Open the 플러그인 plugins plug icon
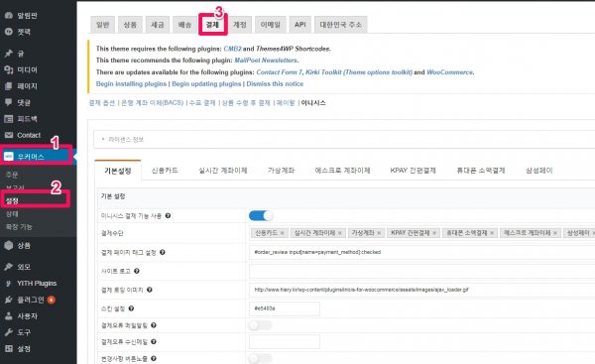This screenshot has width=595, height=364. click(x=8, y=300)
